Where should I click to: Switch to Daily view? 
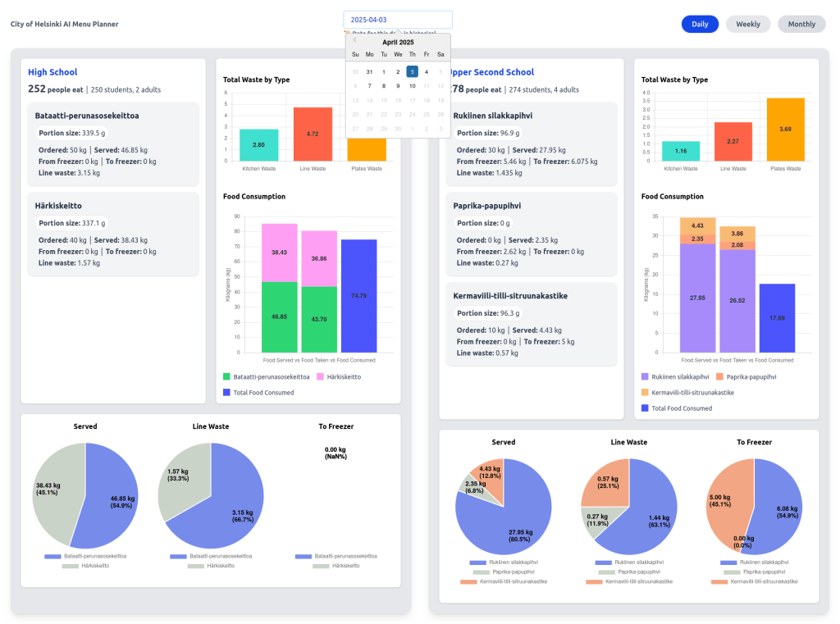click(x=700, y=25)
